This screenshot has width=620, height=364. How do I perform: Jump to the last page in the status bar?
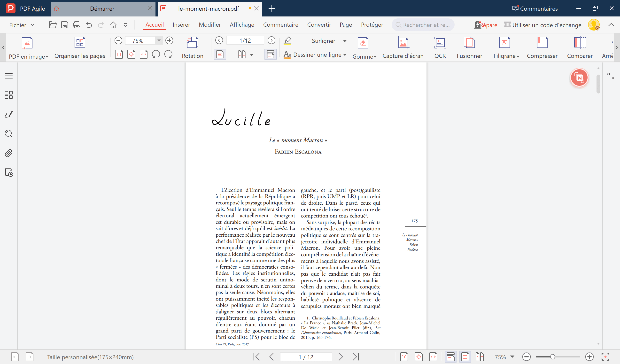click(356, 357)
